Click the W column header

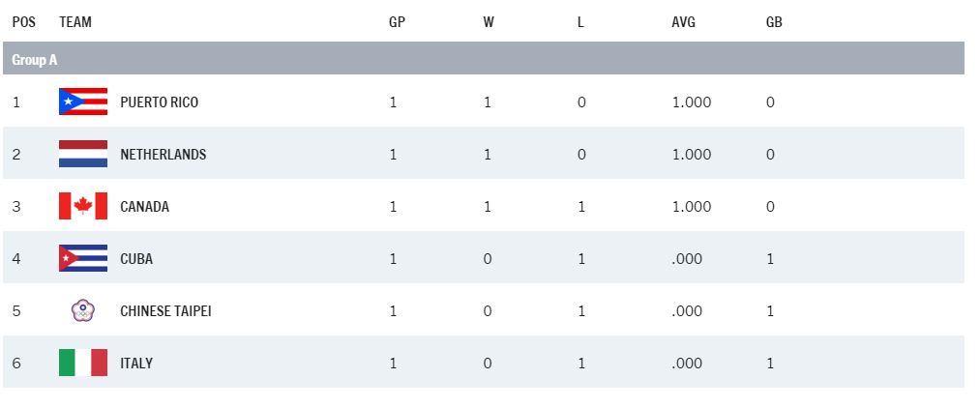489,21
